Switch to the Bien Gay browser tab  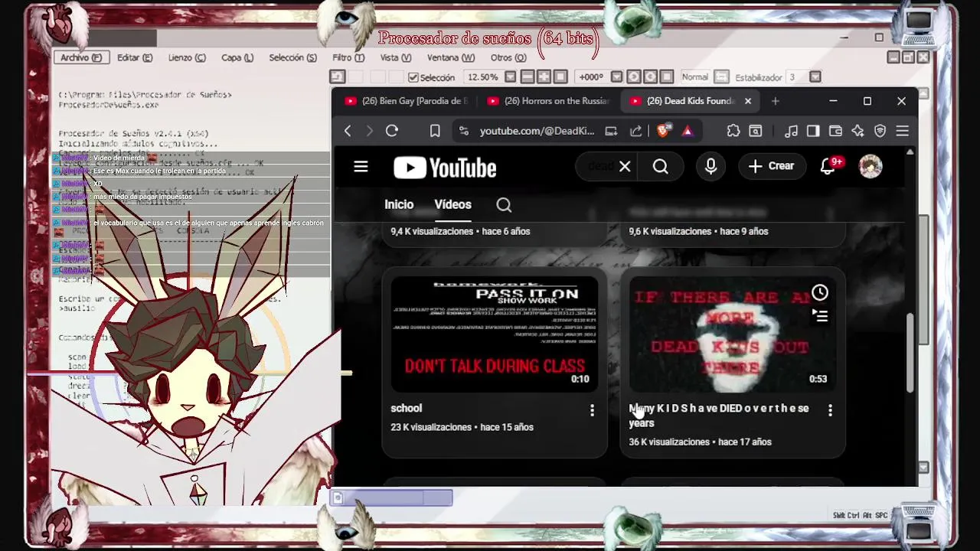(x=406, y=101)
